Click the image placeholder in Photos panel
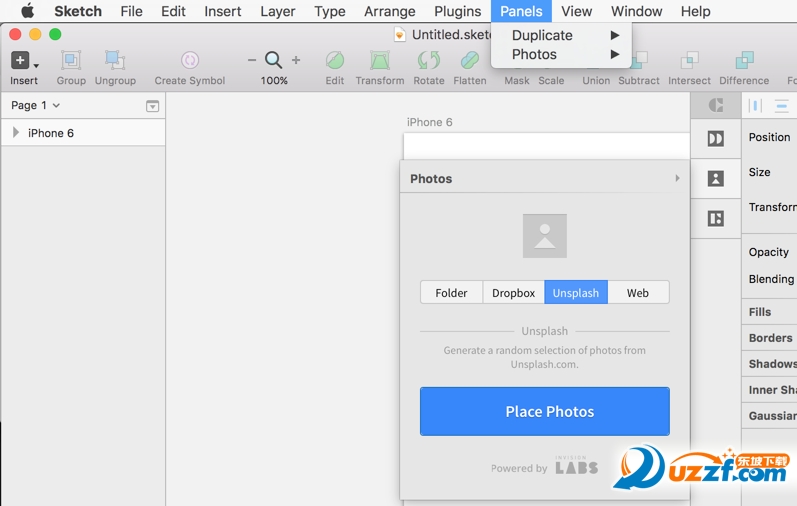797x506 pixels. [x=544, y=236]
